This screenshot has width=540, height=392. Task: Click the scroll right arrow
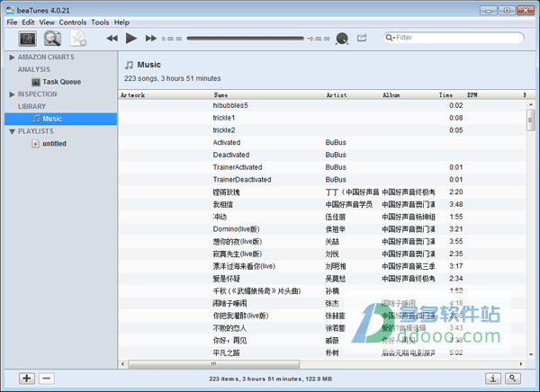point(521,364)
